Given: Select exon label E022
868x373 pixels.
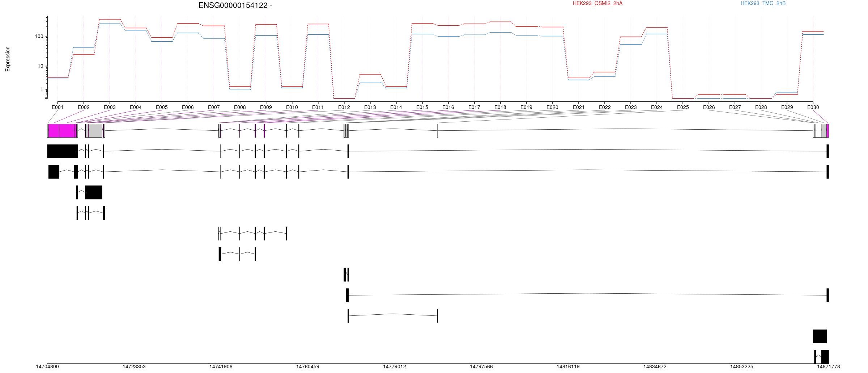Looking at the screenshot, I should click(x=605, y=107).
